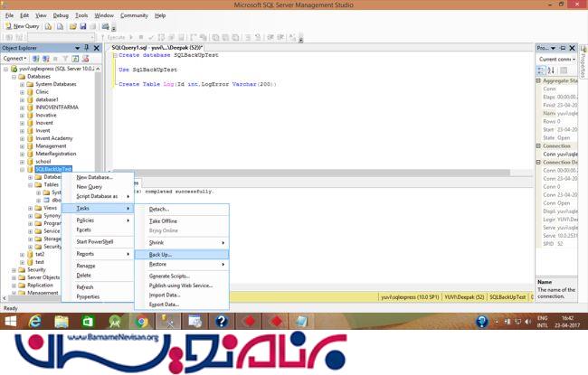
Task: Click the Windows Start button
Action: click(10, 321)
